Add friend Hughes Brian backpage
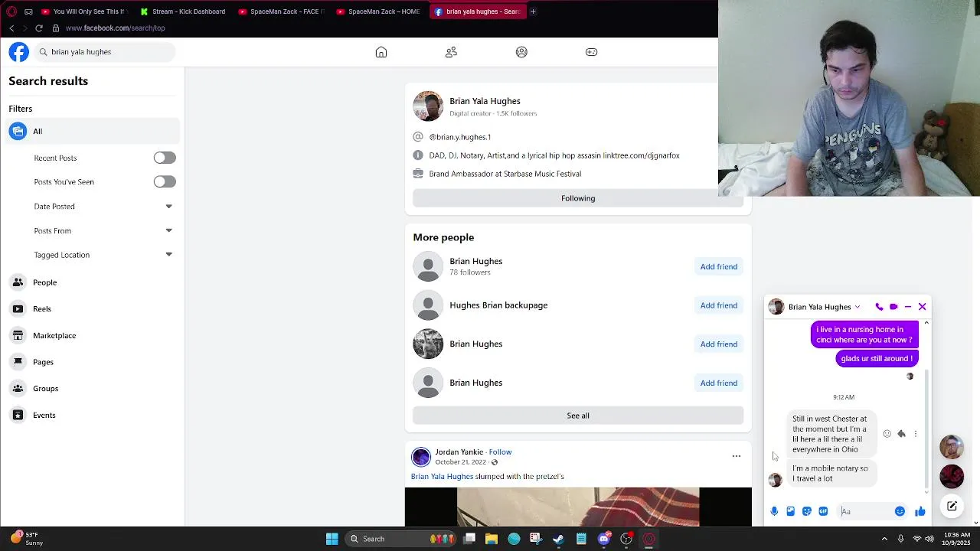This screenshot has width=980, height=551. click(x=718, y=305)
